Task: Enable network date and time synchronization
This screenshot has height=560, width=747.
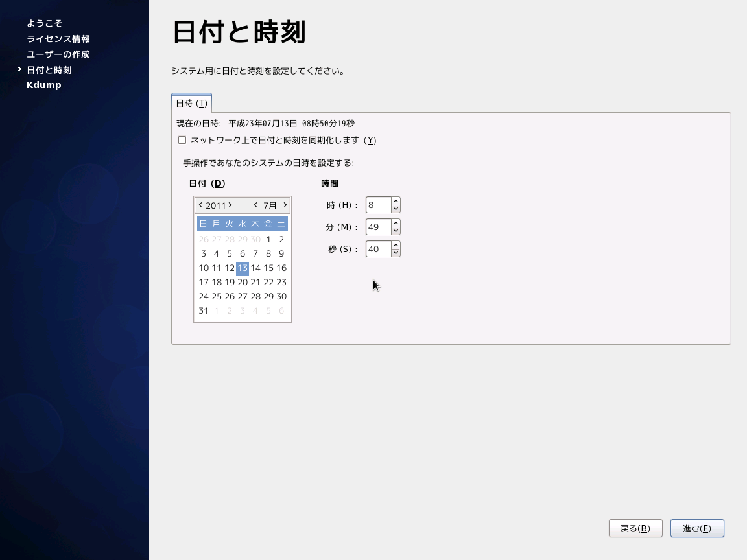Action: tap(182, 140)
